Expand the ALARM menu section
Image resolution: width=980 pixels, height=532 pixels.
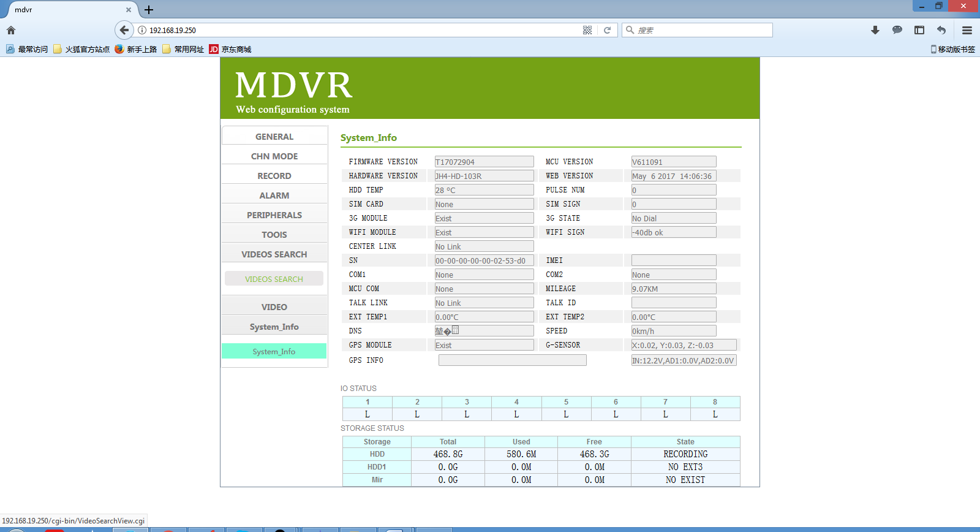click(274, 196)
